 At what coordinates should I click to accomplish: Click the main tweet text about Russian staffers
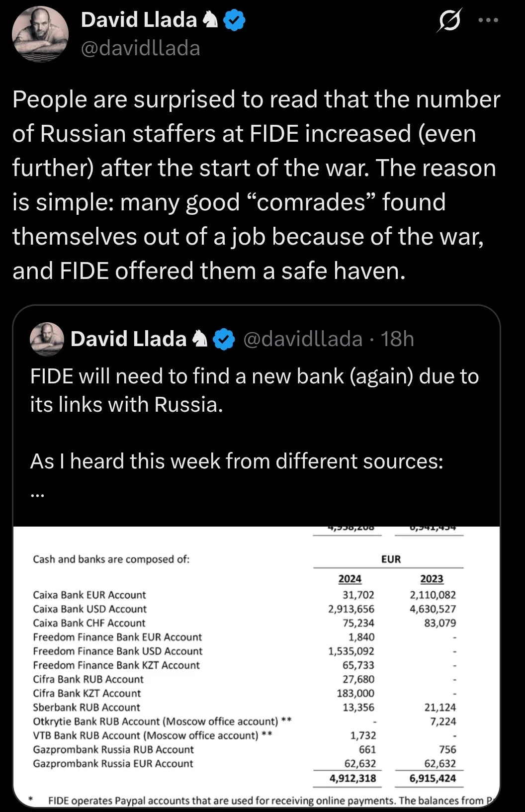(256, 185)
